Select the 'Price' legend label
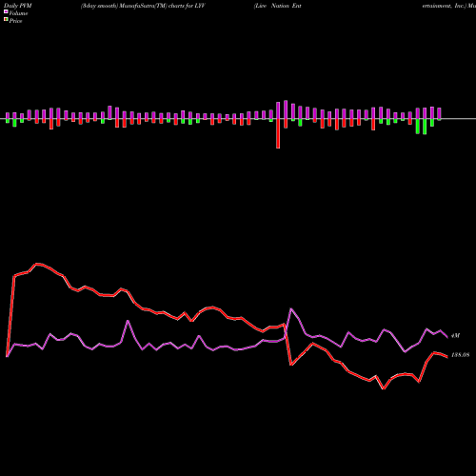 (x=15, y=21)
